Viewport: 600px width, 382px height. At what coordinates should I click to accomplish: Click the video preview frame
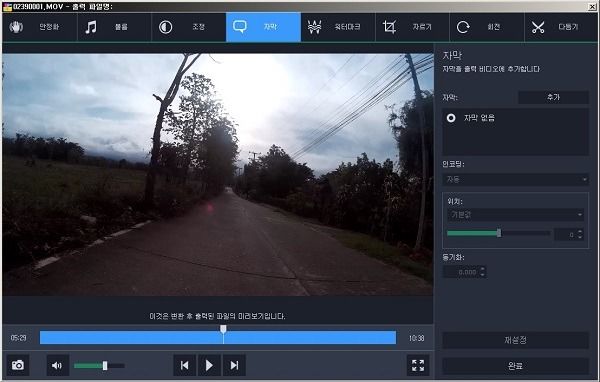tap(217, 175)
